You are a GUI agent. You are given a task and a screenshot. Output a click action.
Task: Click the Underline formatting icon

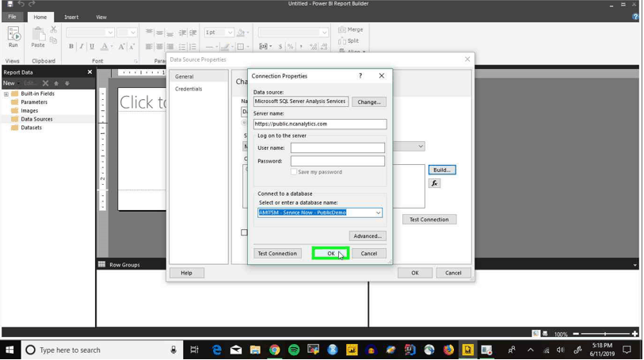click(92, 47)
